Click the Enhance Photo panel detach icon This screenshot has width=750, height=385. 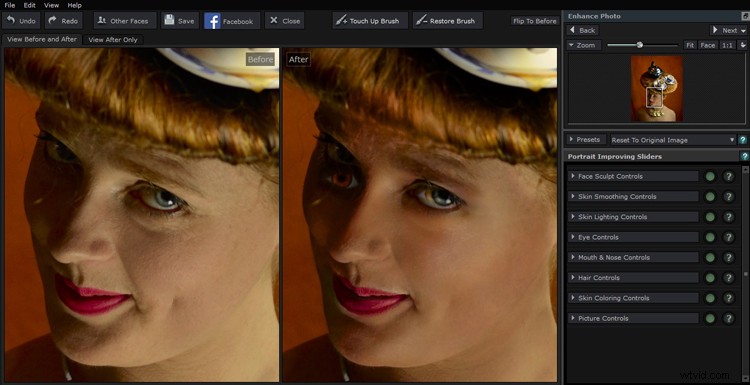[x=745, y=16]
